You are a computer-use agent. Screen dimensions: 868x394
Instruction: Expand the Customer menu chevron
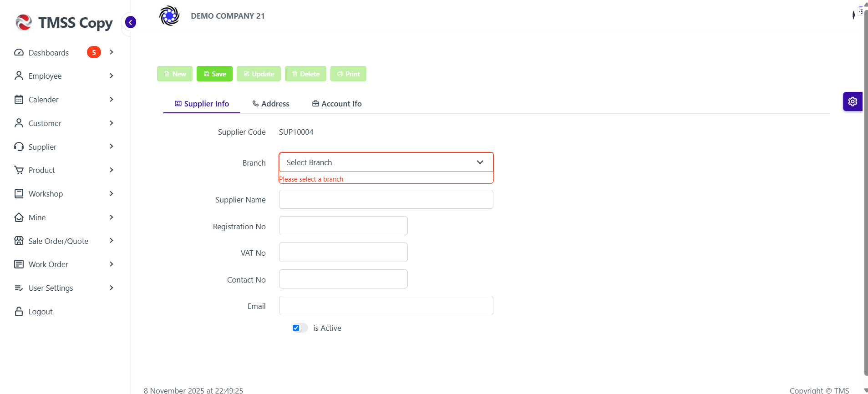click(112, 123)
